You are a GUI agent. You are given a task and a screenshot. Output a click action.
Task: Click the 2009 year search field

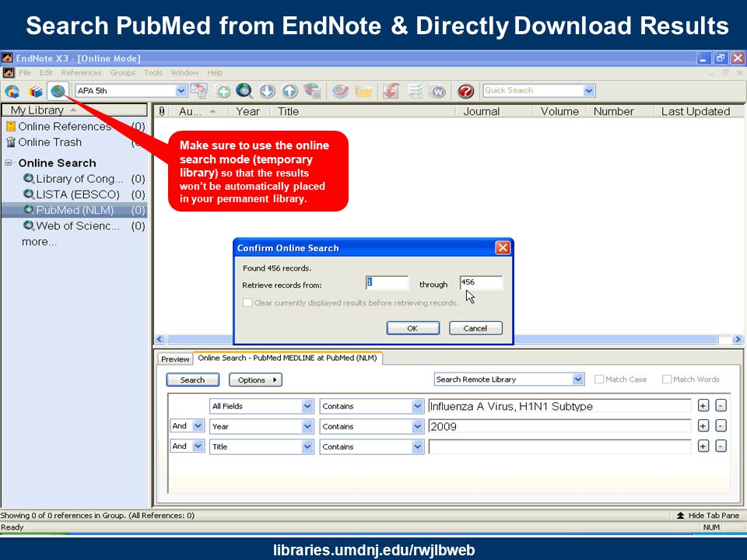click(559, 426)
